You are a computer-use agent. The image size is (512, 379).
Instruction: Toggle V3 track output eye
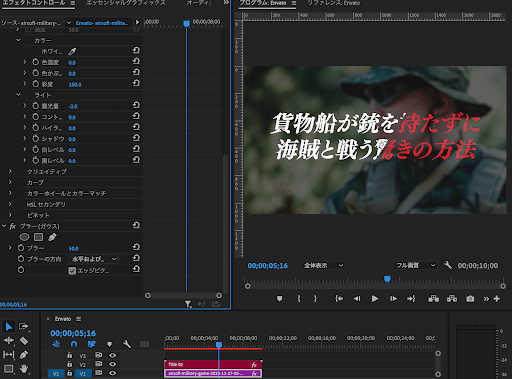click(x=113, y=355)
